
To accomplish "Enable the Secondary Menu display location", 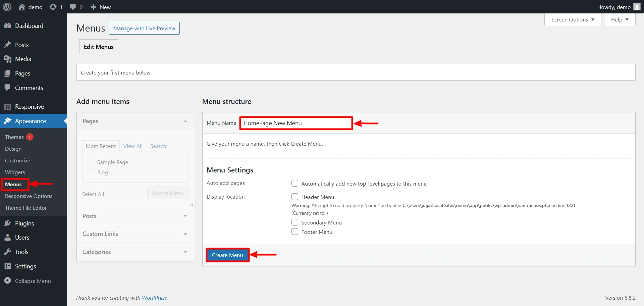I will 295,222.
